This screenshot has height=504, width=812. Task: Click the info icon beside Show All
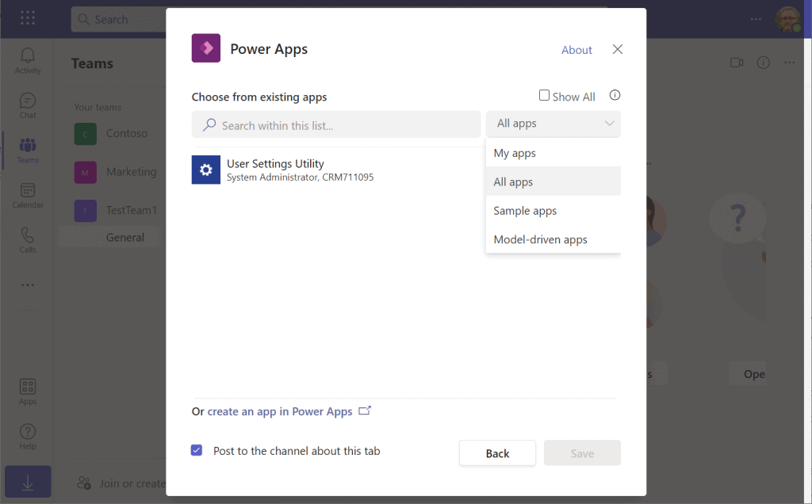tap(615, 96)
